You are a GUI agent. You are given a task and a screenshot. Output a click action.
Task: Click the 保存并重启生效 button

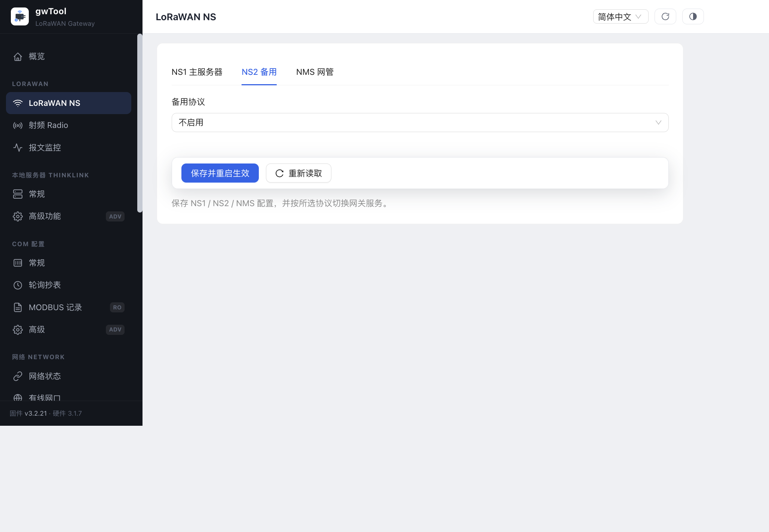[220, 173]
